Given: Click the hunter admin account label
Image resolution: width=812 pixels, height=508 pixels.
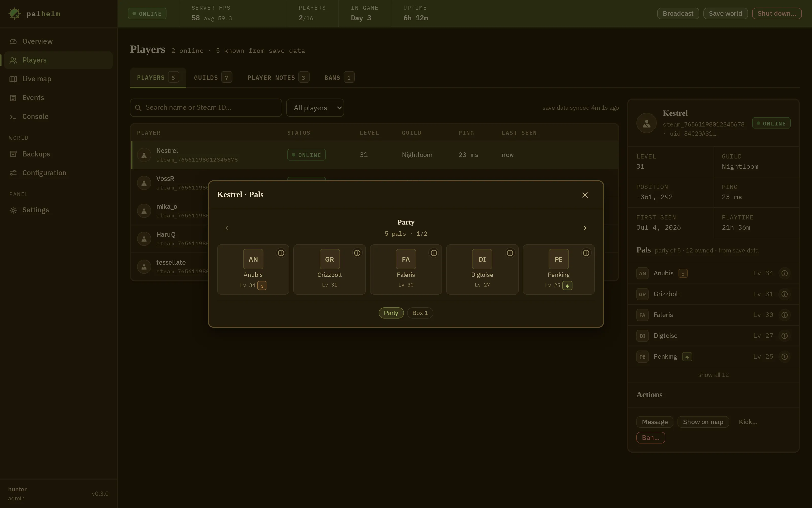Looking at the screenshot, I should [x=18, y=494].
